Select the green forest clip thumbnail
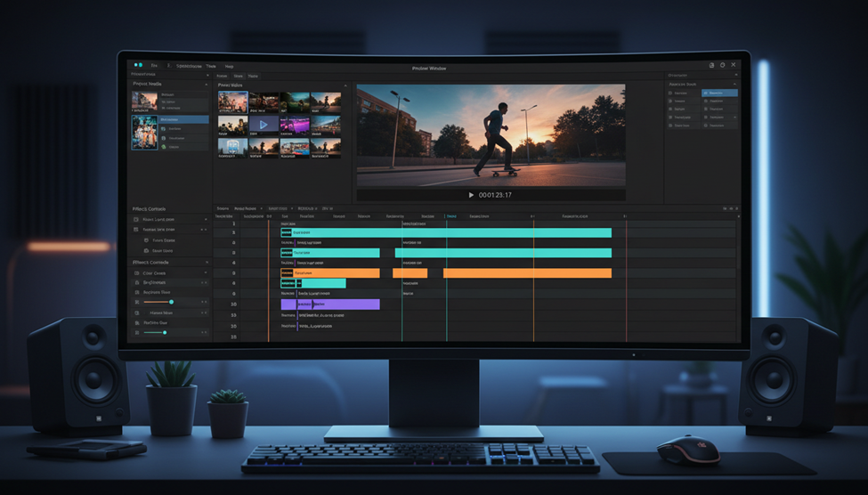 (295, 102)
